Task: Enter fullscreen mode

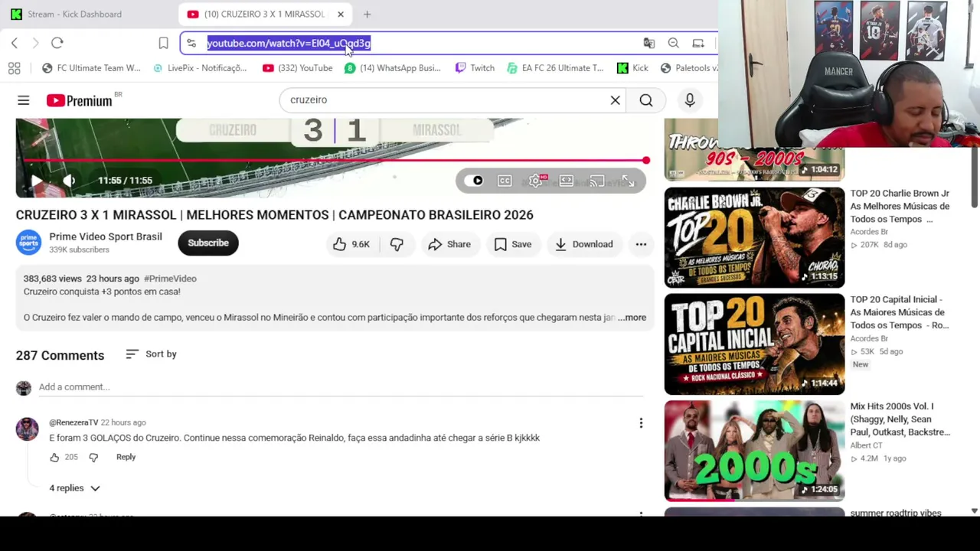Action: tap(628, 181)
